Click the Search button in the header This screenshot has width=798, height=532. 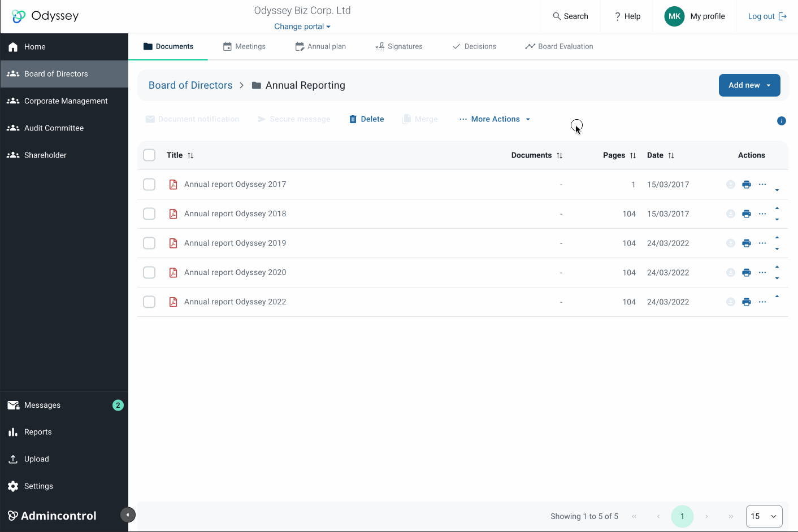[570, 16]
